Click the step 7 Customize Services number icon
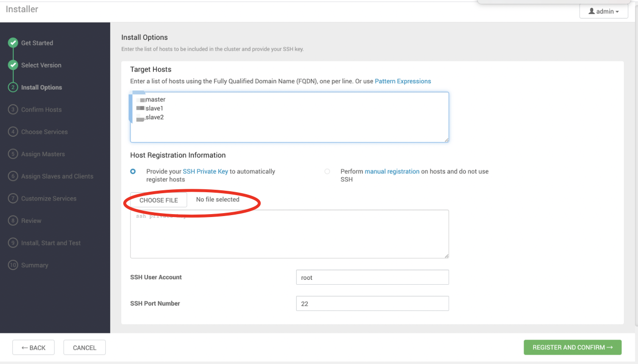Image resolution: width=638 pixels, height=364 pixels. [13, 199]
